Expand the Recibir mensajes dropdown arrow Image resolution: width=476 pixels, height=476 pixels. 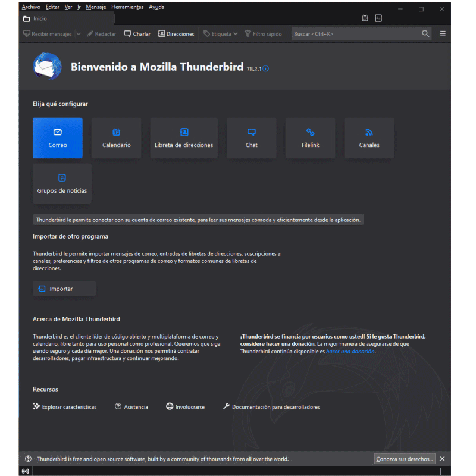[x=79, y=34]
